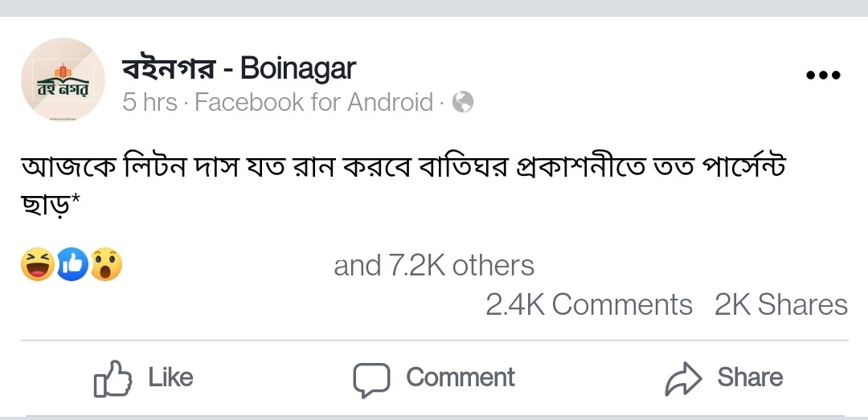868x420 pixels.
Task: Open the 2.4K Comments link
Action: coord(588,305)
